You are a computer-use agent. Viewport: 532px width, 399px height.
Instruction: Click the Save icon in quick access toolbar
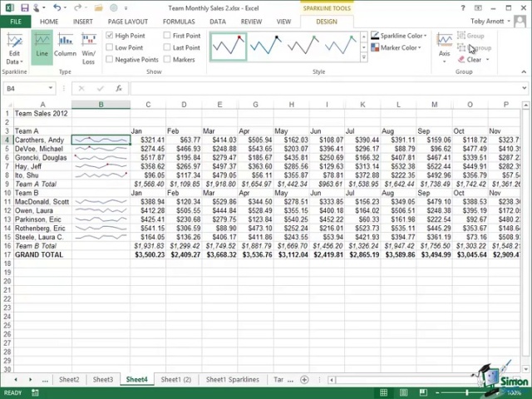[x=26, y=7]
